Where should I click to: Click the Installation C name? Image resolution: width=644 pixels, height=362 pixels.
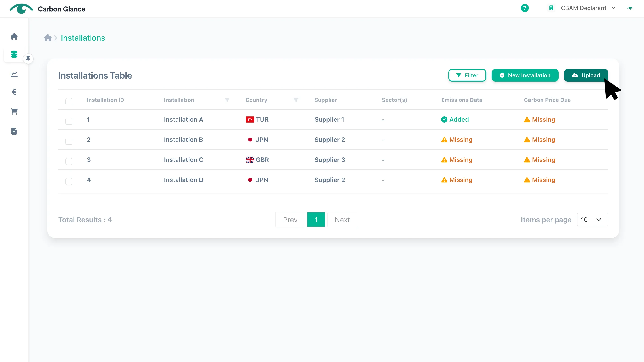pyautogui.click(x=184, y=160)
